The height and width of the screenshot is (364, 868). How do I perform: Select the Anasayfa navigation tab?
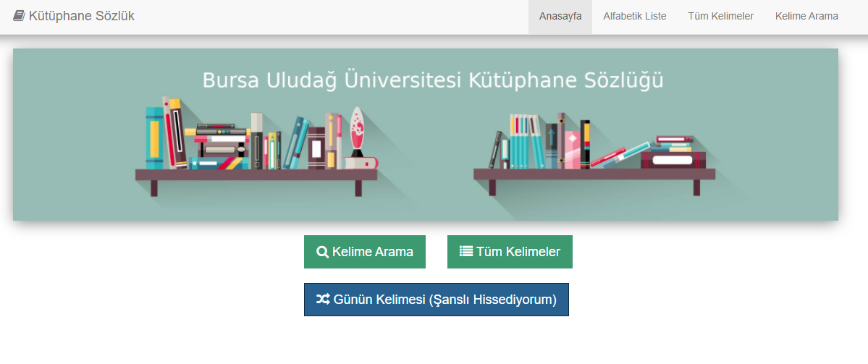coord(560,17)
